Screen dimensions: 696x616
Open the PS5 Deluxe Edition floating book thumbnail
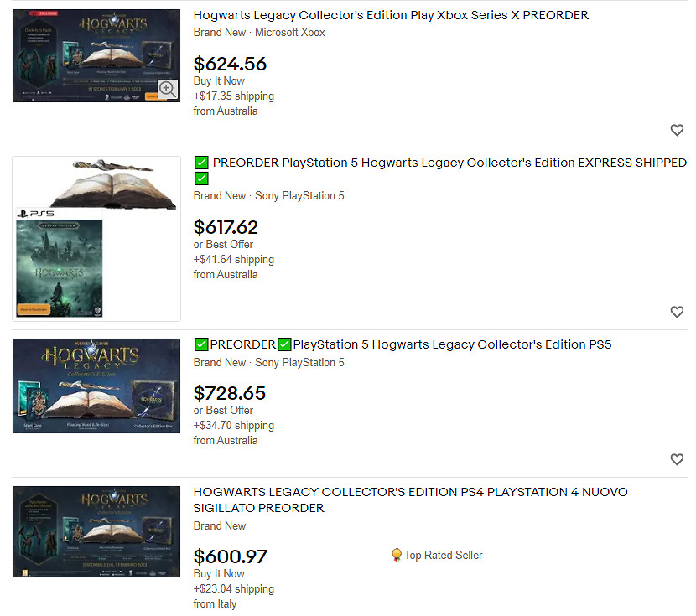[96, 238]
